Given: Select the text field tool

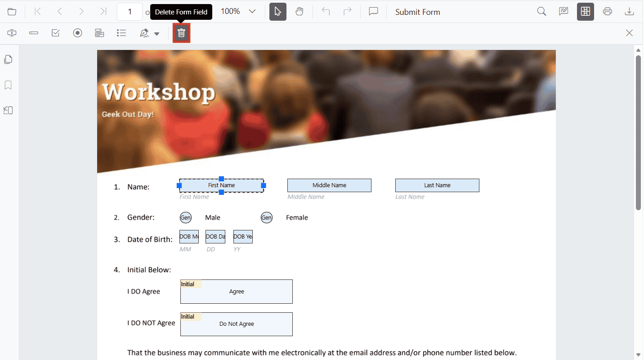Looking at the screenshot, I should coord(34,33).
